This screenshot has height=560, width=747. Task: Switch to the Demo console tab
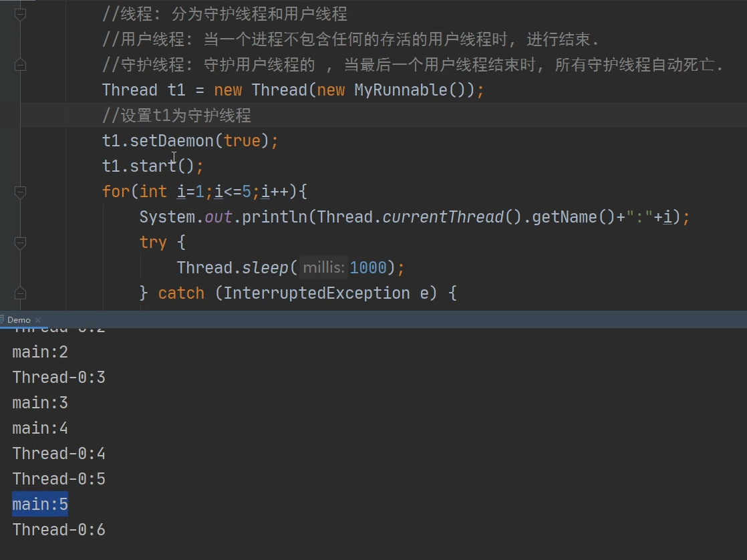tap(19, 319)
